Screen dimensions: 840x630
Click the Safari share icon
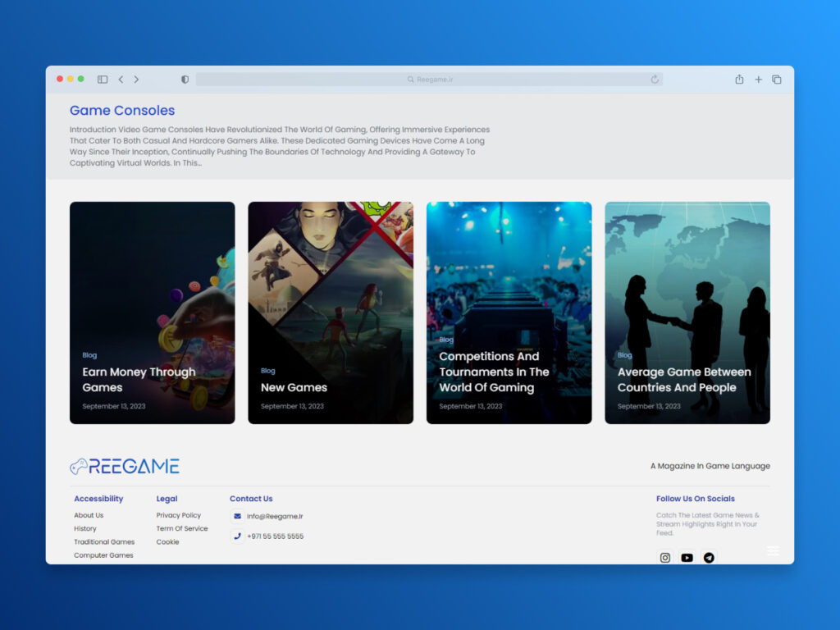coord(739,80)
